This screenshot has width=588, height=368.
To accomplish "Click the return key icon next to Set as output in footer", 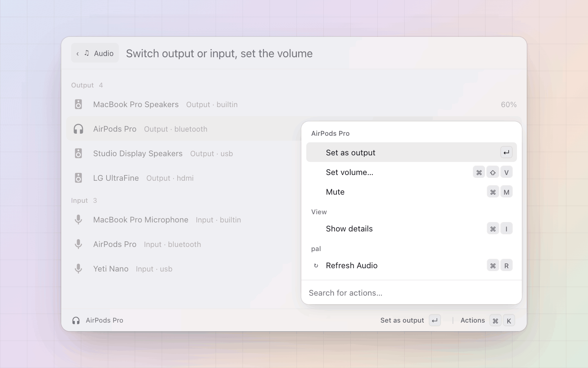I will pos(435,321).
